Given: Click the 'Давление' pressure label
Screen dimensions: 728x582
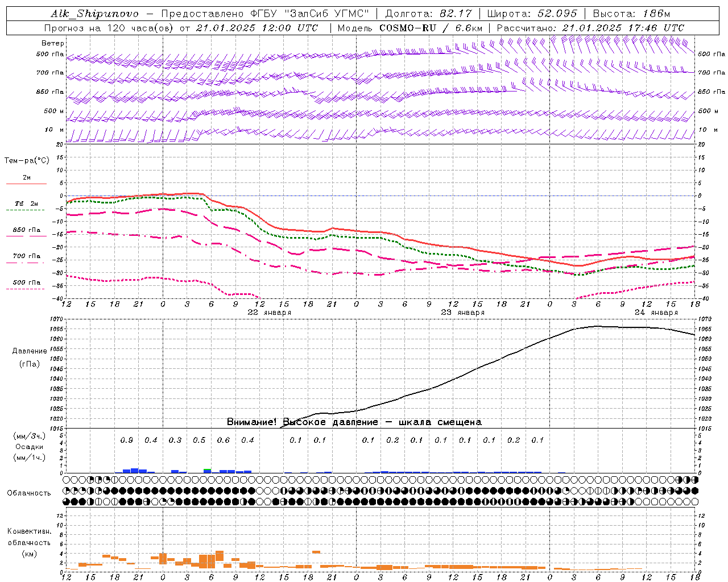Looking at the screenshot, I should point(30,351).
